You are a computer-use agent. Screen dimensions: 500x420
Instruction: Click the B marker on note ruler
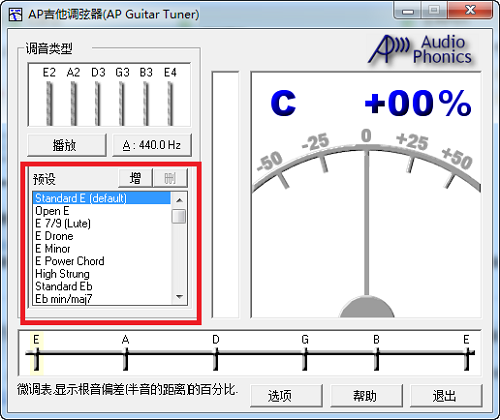tap(377, 353)
